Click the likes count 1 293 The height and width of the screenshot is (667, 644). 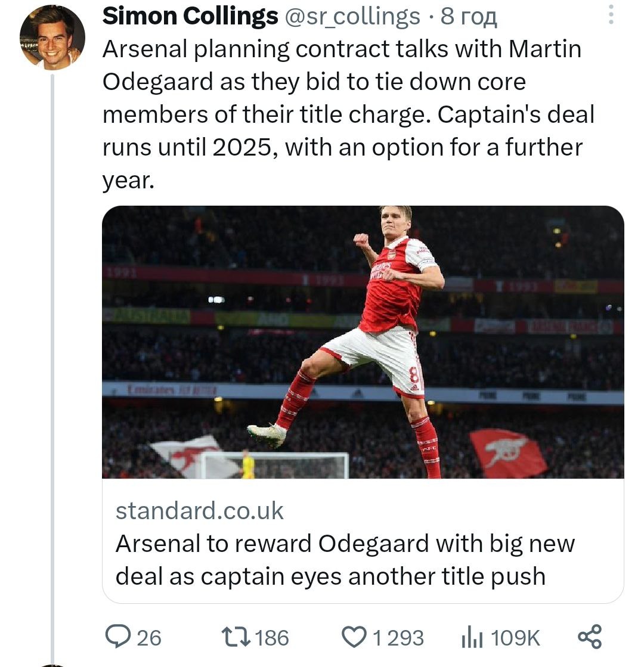point(398,638)
